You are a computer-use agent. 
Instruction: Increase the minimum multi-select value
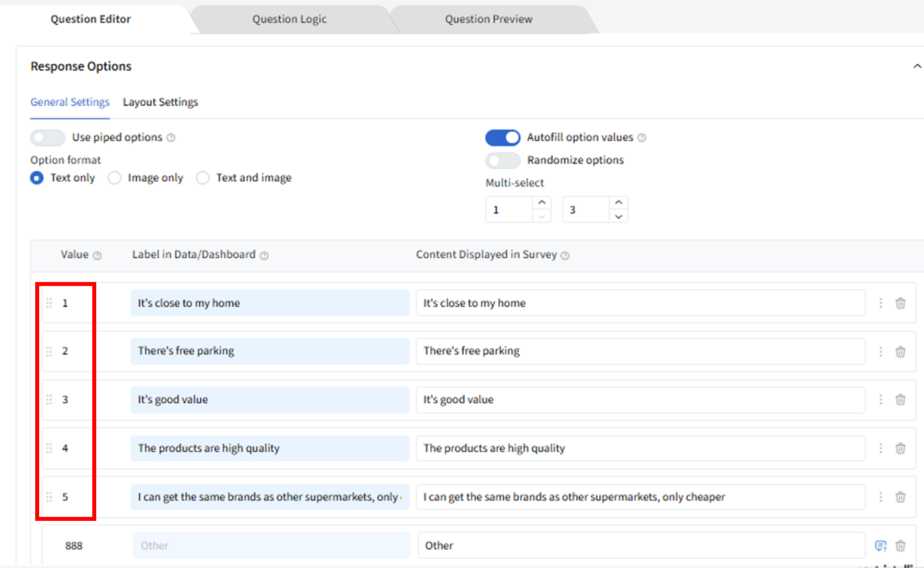[x=542, y=203]
